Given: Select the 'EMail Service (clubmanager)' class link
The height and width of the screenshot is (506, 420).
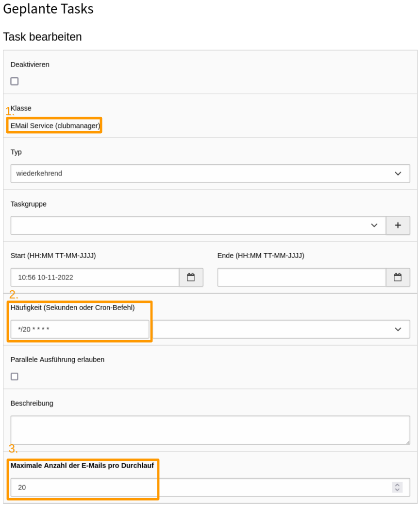Looking at the screenshot, I should [x=54, y=125].
